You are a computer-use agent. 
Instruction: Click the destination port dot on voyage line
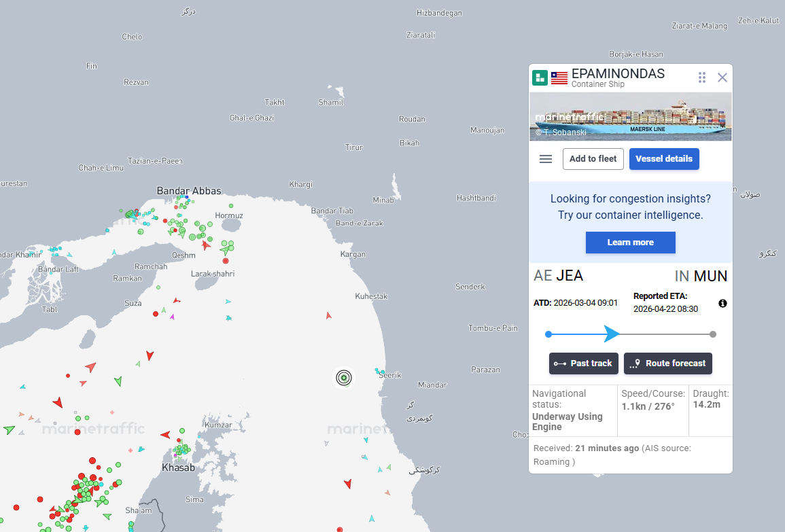coord(713,334)
